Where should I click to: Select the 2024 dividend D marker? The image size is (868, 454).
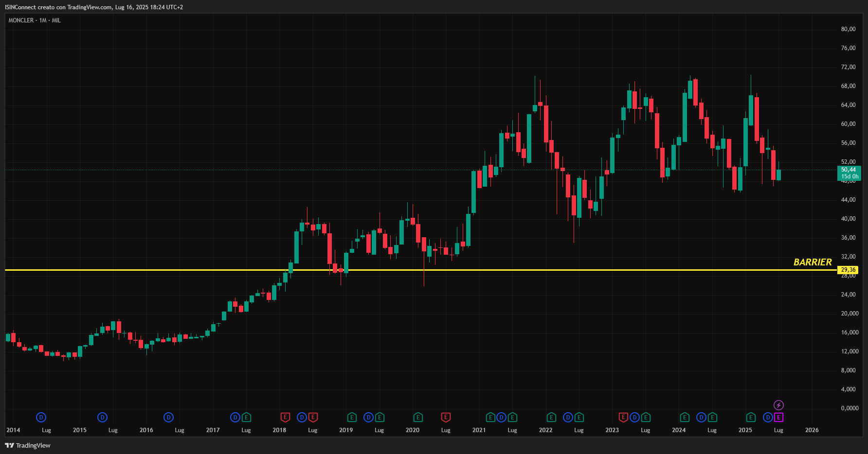point(701,417)
